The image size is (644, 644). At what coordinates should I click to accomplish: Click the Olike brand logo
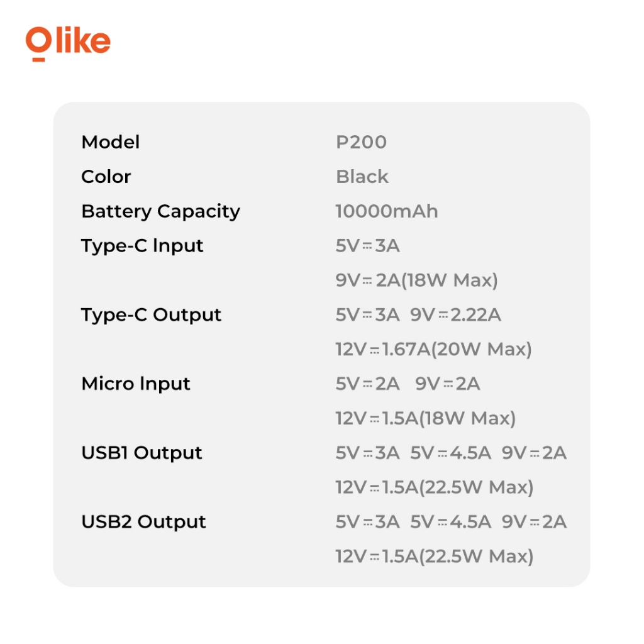click(x=68, y=43)
